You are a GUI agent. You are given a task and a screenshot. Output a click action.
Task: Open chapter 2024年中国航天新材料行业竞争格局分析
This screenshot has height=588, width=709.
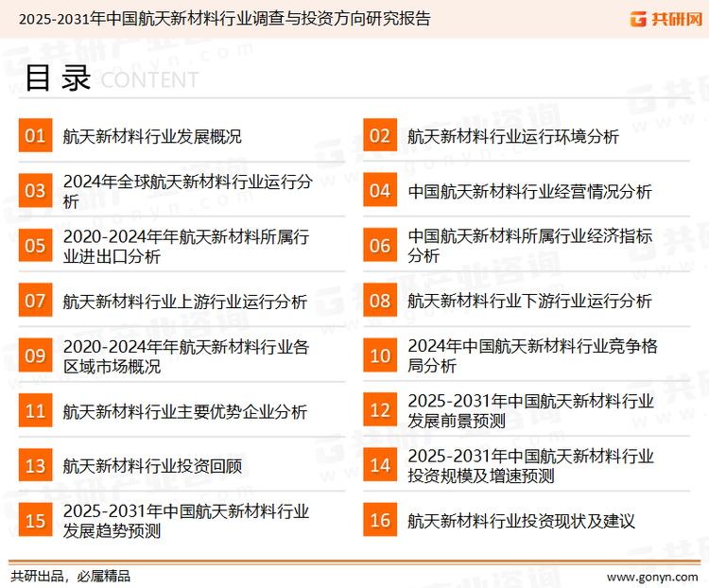532,355
